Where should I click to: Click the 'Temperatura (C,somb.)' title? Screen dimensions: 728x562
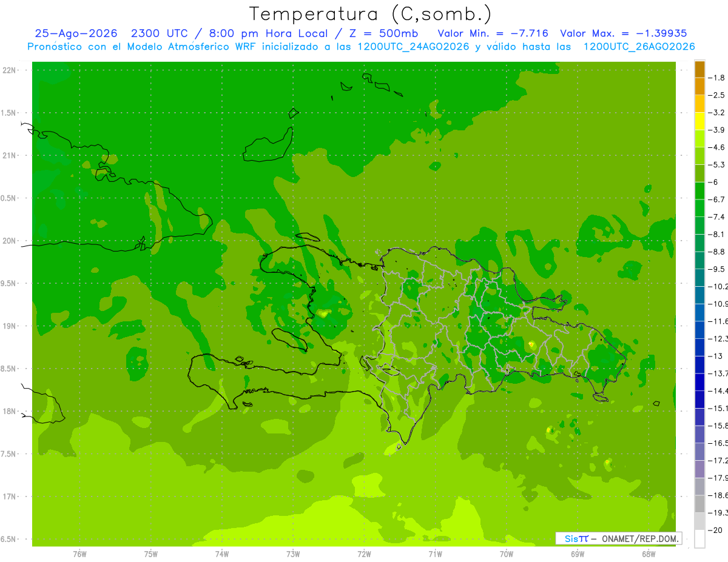click(370, 14)
